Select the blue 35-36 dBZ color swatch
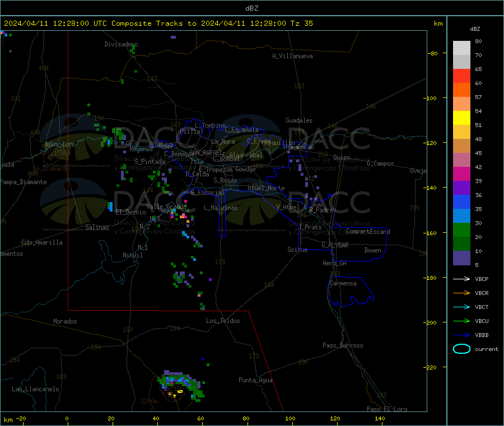 [x=461, y=202]
